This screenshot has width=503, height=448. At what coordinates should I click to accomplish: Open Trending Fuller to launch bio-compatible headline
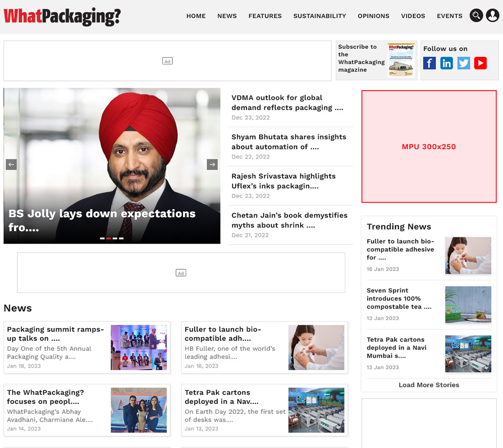(401, 250)
